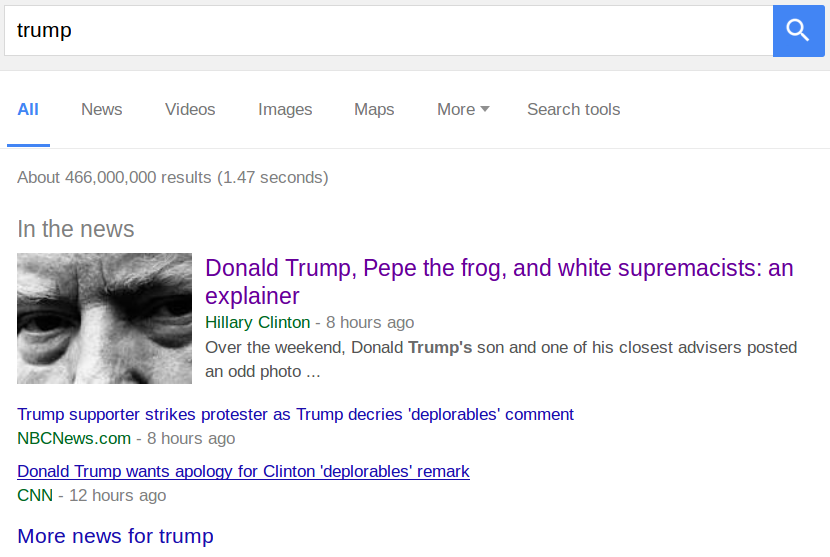The width and height of the screenshot is (830, 557).
Task: Open the Videos tab
Action: click(x=190, y=110)
